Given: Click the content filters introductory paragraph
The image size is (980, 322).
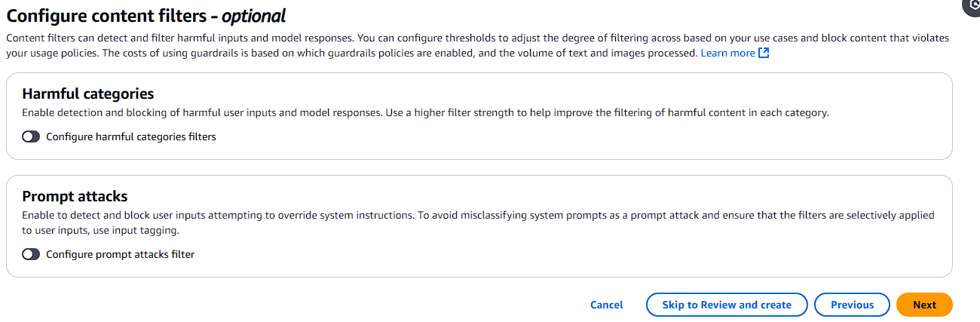Looking at the screenshot, I should tap(478, 45).
